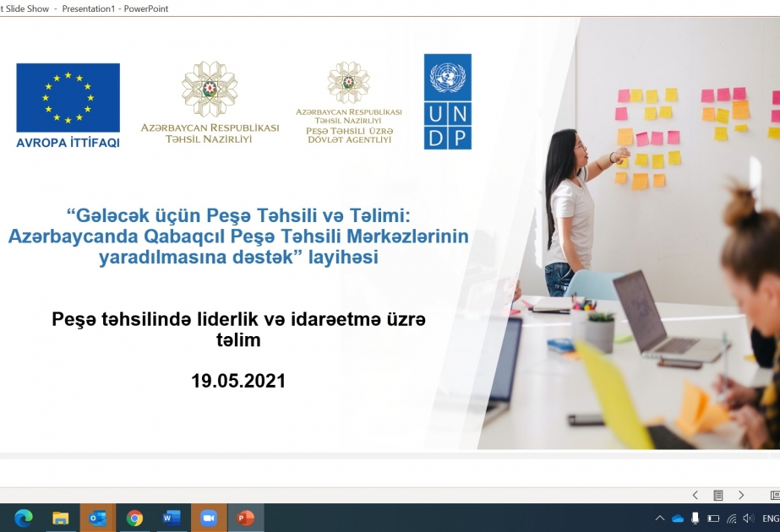Click the blue title 'Gələcək üçün Peşə Təhsili və Təlimi'
This screenshot has height=532, width=780.
[238, 215]
